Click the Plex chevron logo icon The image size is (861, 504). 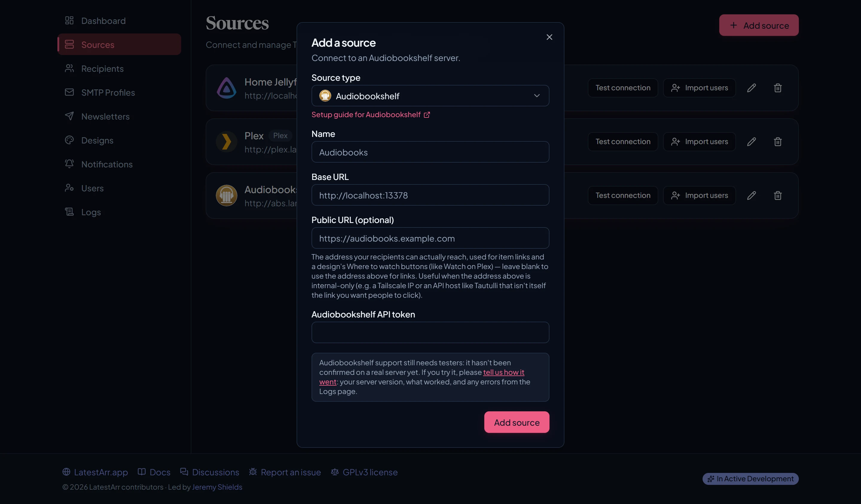click(227, 141)
